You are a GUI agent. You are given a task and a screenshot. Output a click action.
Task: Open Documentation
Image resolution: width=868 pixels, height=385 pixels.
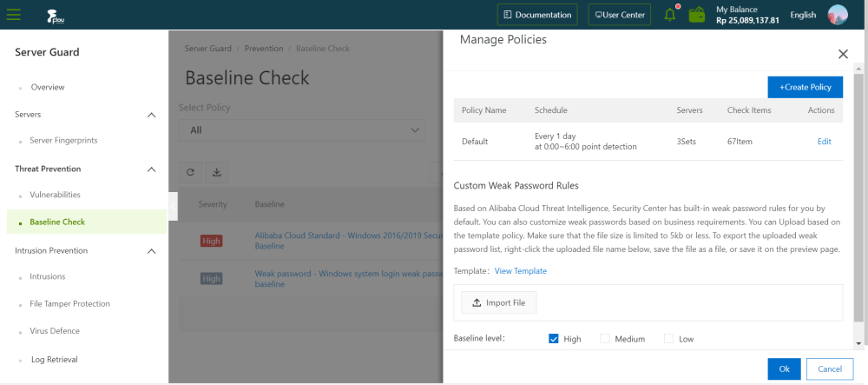click(537, 15)
